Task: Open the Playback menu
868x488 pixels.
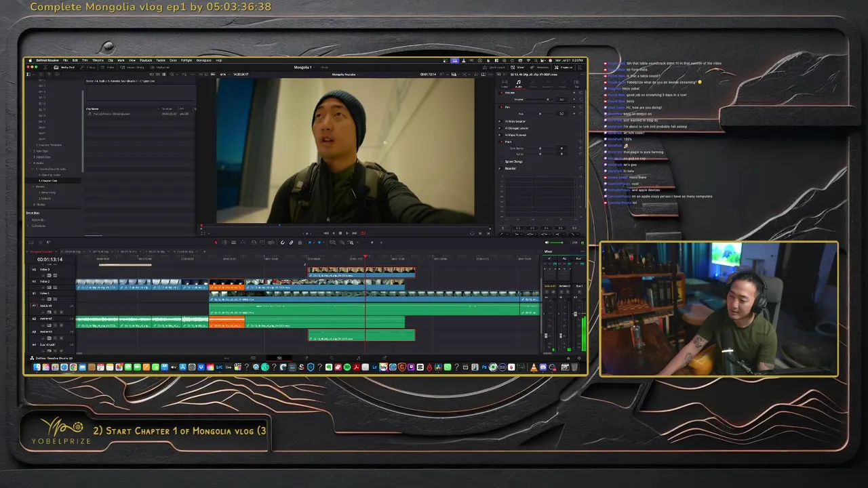Action: pos(146,60)
